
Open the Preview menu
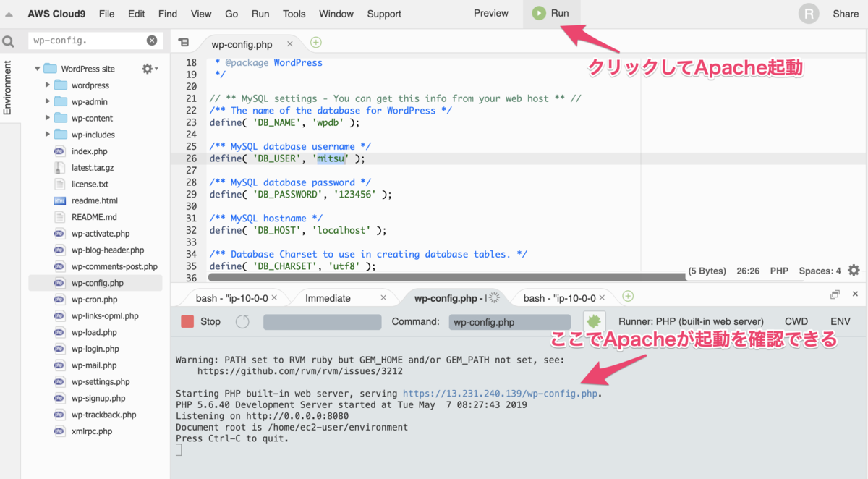tap(491, 13)
